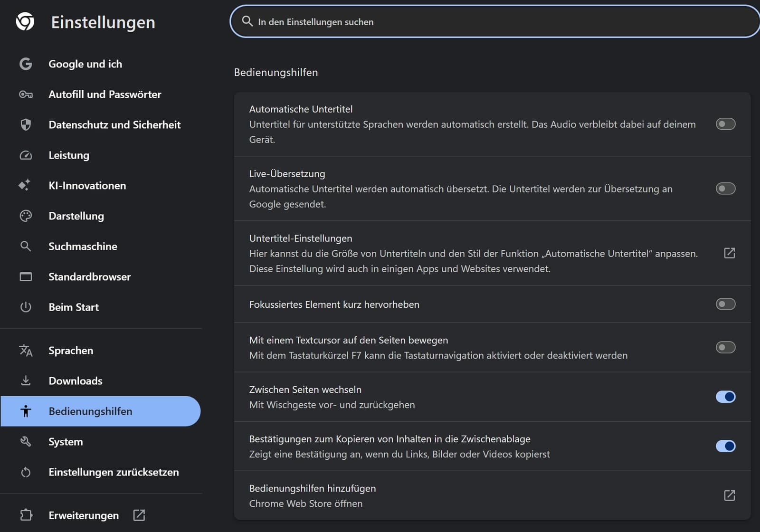Click the external link icon beside Erweiterungen

point(139,515)
